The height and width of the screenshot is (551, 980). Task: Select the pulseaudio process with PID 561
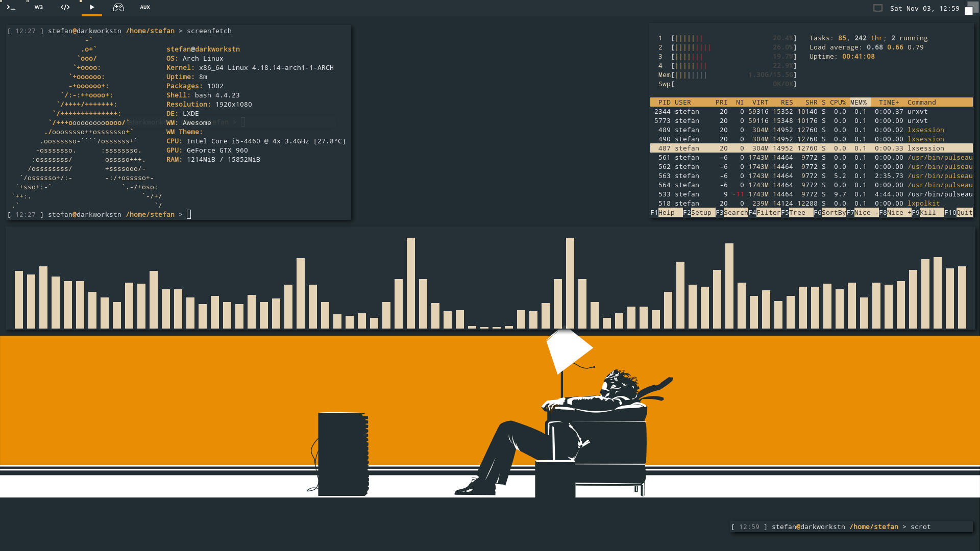pyautogui.click(x=812, y=158)
